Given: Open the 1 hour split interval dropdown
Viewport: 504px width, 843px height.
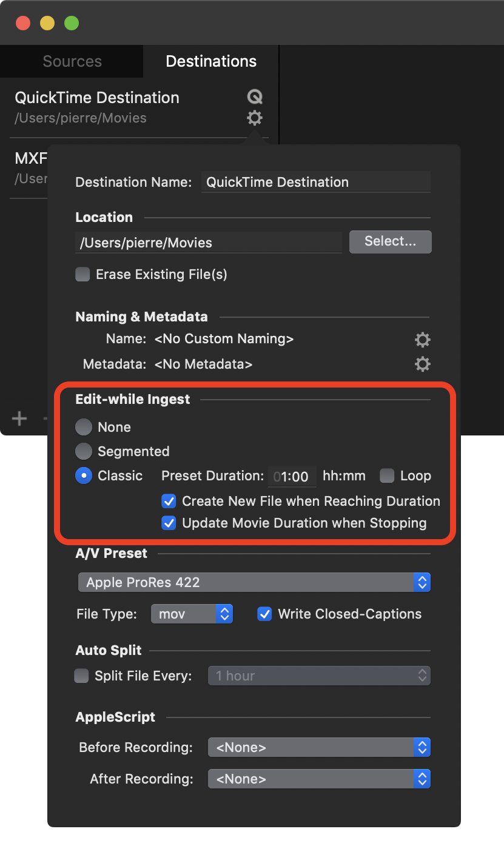Looking at the screenshot, I should (x=319, y=676).
